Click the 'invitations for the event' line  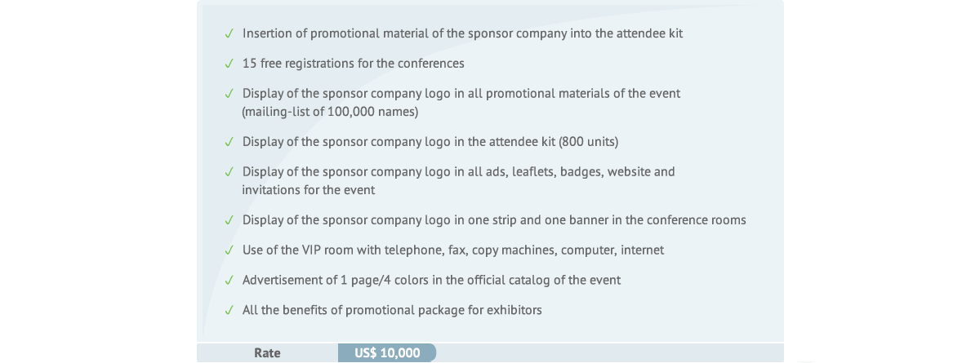(309, 190)
